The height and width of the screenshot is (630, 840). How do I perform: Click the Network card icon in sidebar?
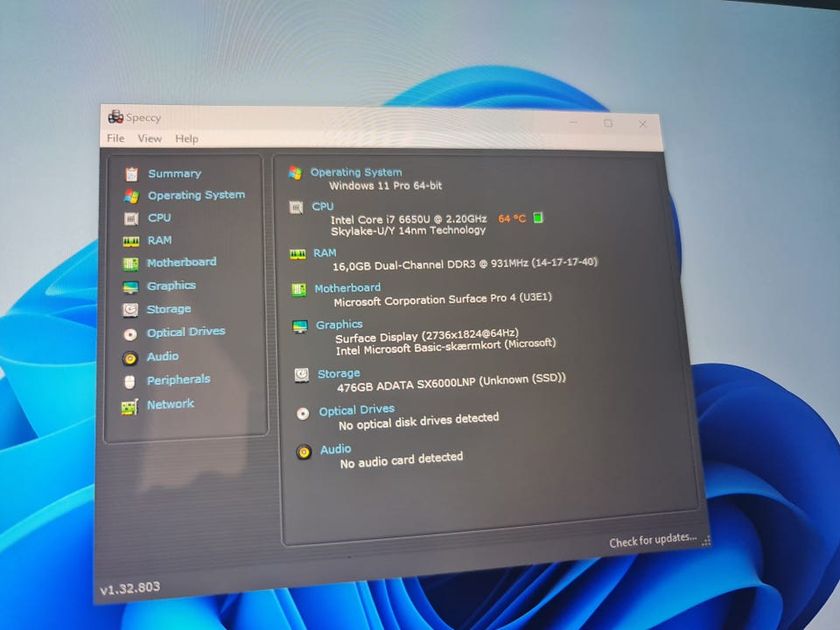pyautogui.click(x=129, y=407)
